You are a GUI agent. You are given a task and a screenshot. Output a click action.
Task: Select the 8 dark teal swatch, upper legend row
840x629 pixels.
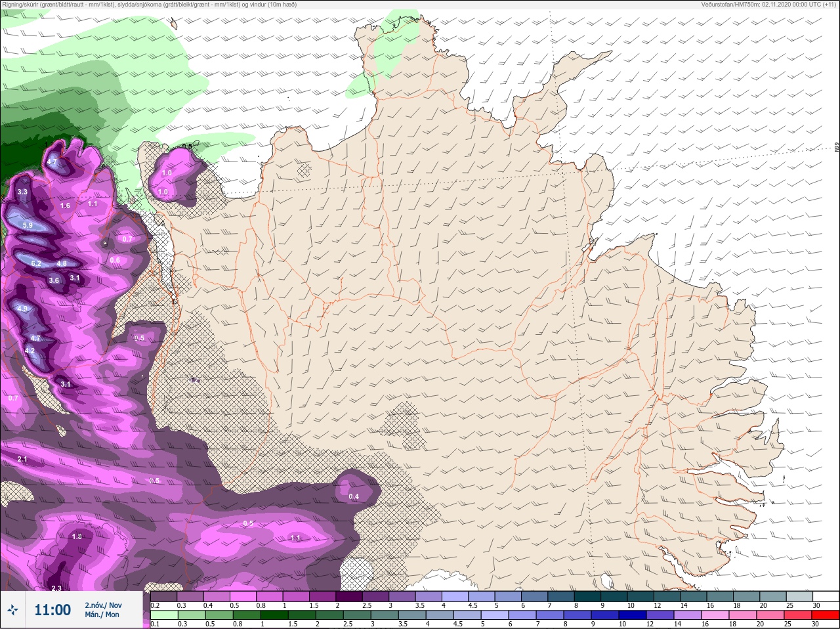point(588,596)
